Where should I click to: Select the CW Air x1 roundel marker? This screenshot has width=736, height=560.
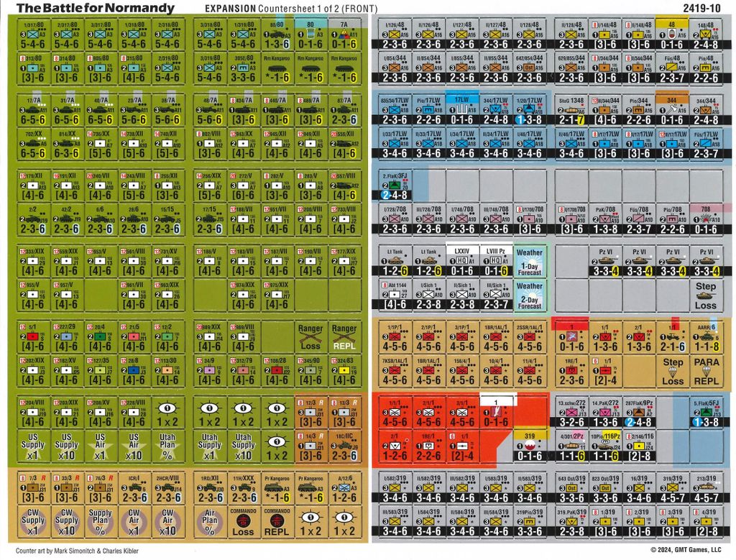pos(134,522)
